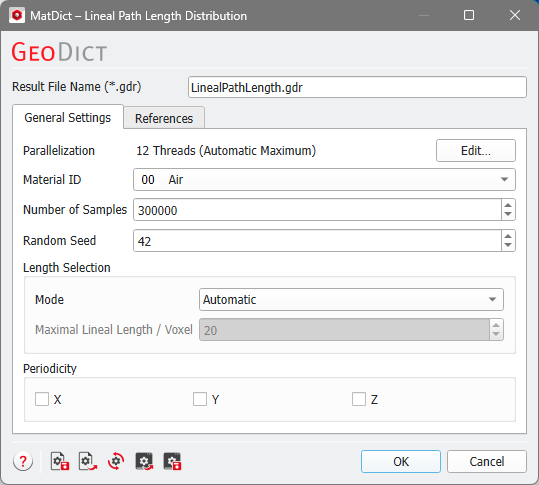Load project settings icon with red arrow
Viewport: 539px width, 485px height.
pos(144,461)
